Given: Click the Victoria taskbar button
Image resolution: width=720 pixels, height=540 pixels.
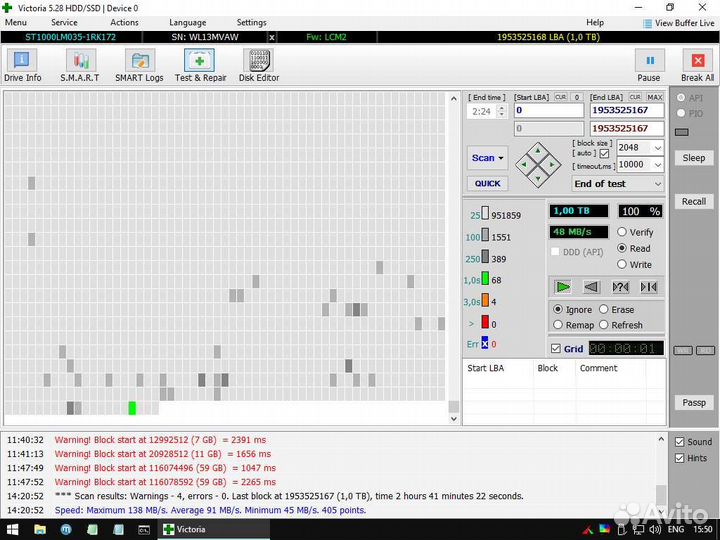Looking at the screenshot, I should [x=214, y=529].
